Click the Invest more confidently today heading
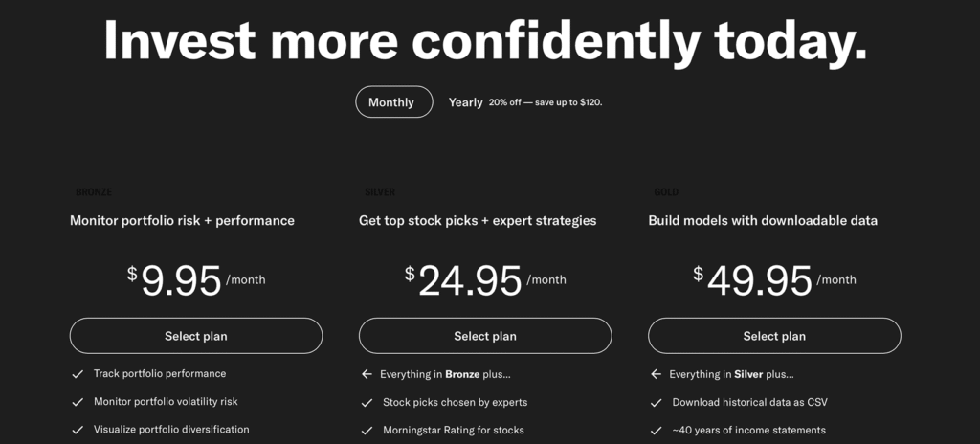The width and height of the screenshot is (980, 444). coord(485,41)
